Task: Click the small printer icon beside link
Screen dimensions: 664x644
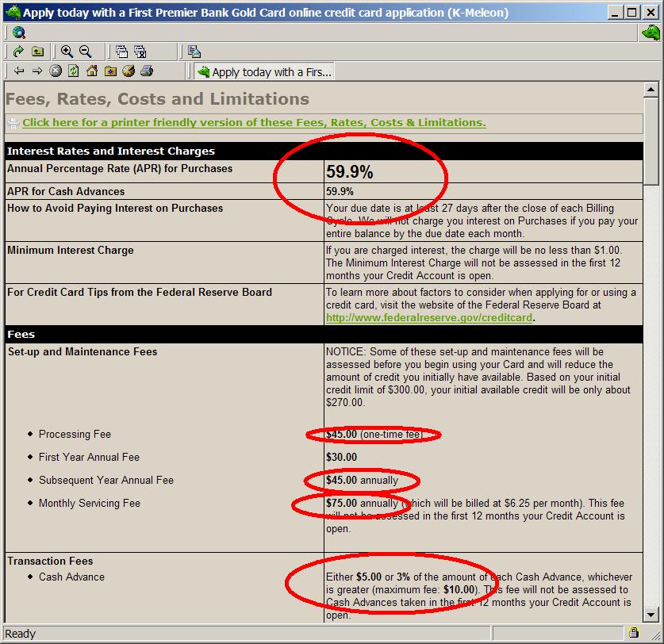Action: click(x=13, y=123)
